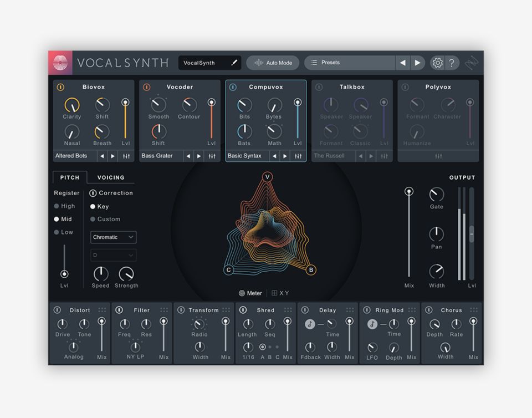Toggle the Biovox module power button
This screenshot has height=418, width=532.
[61, 87]
